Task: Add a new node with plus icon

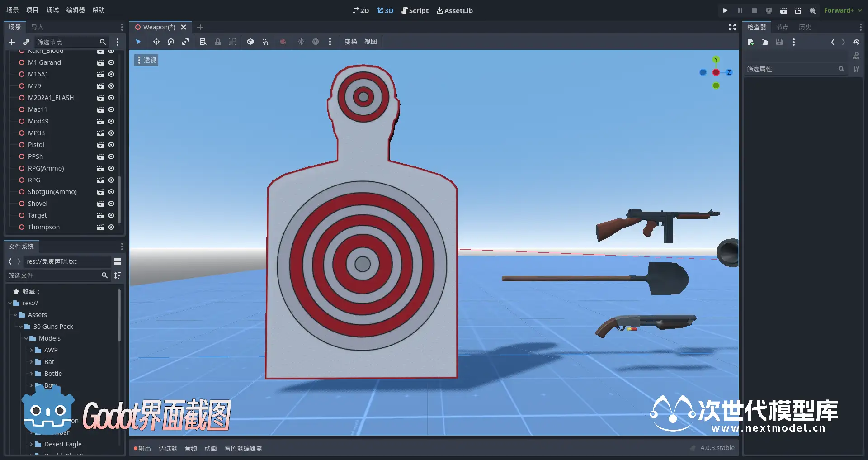Action: 12,42
